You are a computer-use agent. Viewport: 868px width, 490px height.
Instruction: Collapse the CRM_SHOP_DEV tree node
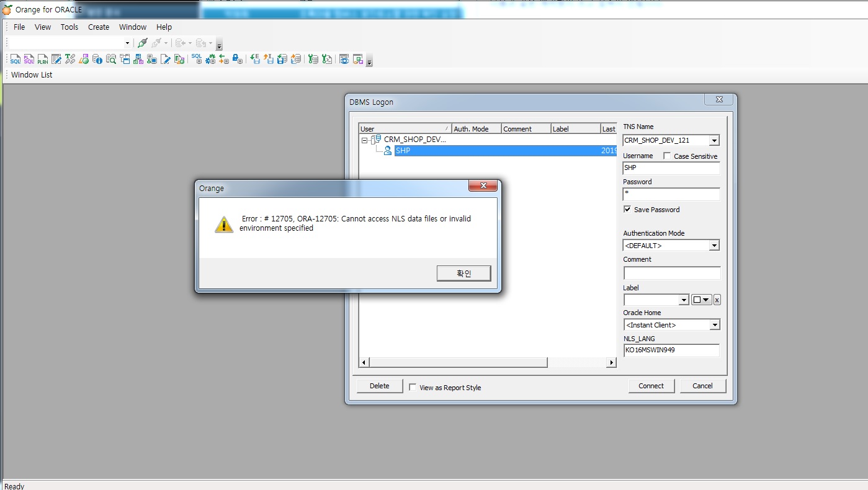[x=365, y=140]
